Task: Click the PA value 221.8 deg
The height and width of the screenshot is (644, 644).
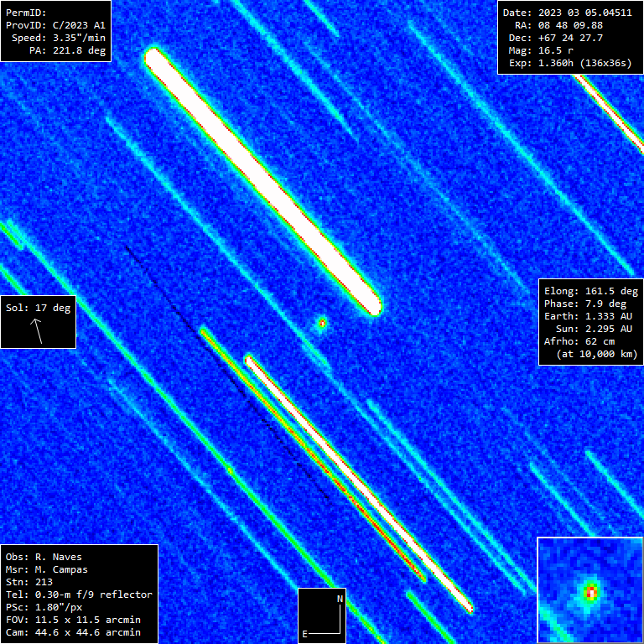Action: 79,50
